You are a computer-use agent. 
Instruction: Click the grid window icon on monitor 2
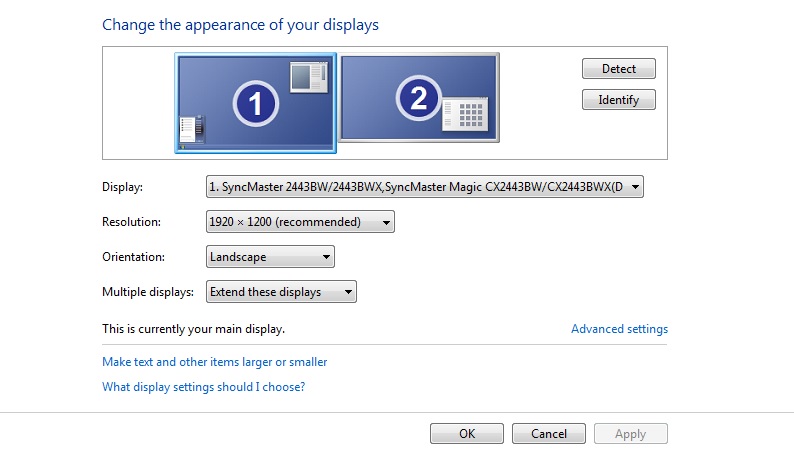[x=465, y=114]
